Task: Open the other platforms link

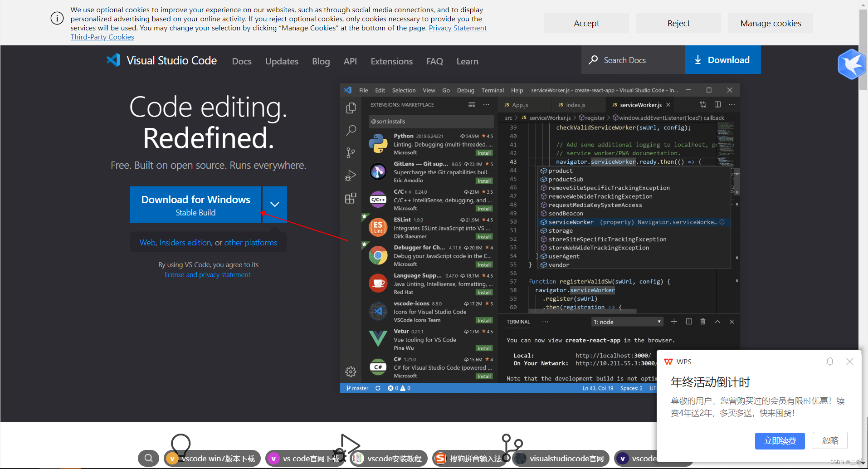Action: [250, 243]
